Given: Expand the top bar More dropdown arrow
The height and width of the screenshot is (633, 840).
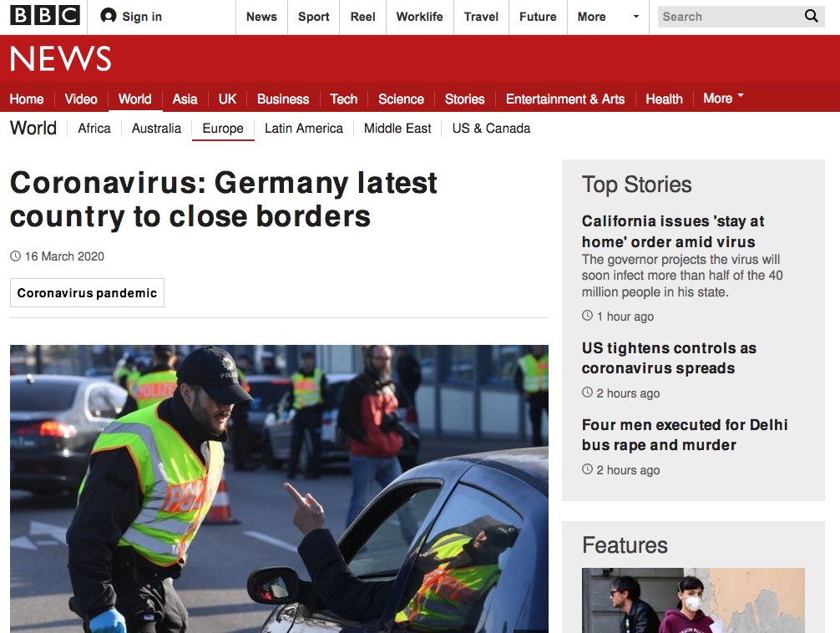Looking at the screenshot, I should point(636,17).
